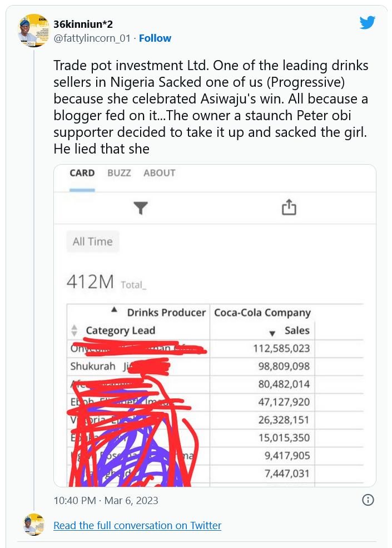Viewport: 392px width, 548px height.
Task: Click the small avatar beside the conversation link
Action: coord(33,525)
